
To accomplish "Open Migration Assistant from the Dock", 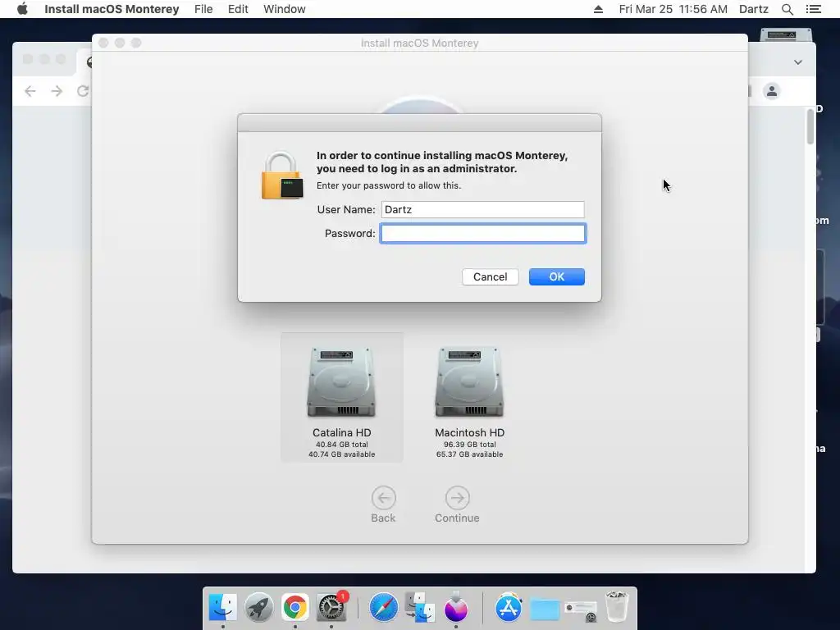I will tap(420, 608).
